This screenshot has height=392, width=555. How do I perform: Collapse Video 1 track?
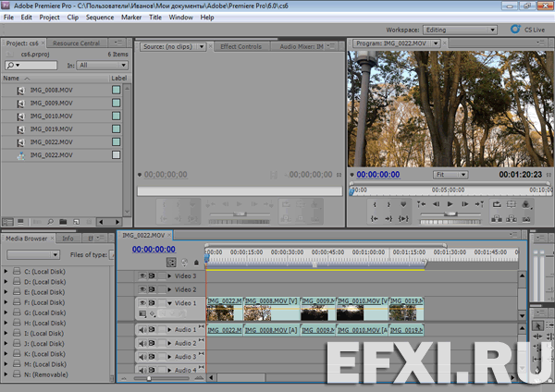click(169, 303)
